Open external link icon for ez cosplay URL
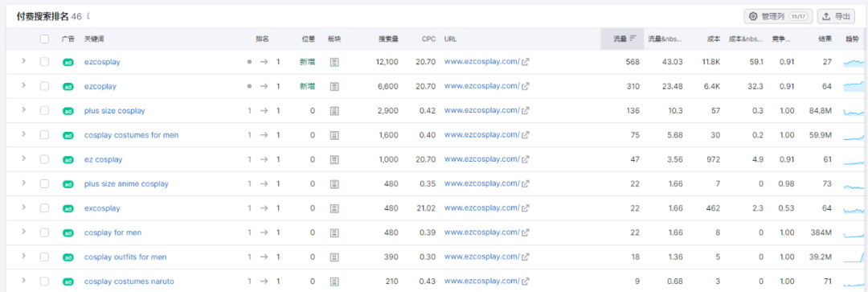 point(526,159)
